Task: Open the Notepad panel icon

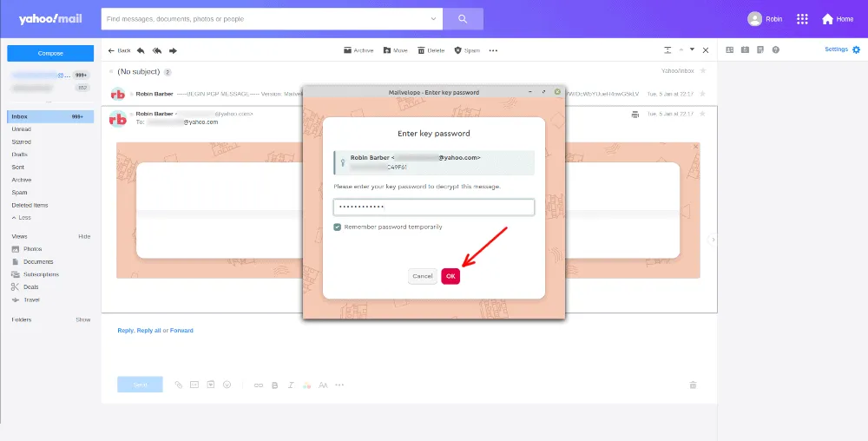Action: point(760,49)
